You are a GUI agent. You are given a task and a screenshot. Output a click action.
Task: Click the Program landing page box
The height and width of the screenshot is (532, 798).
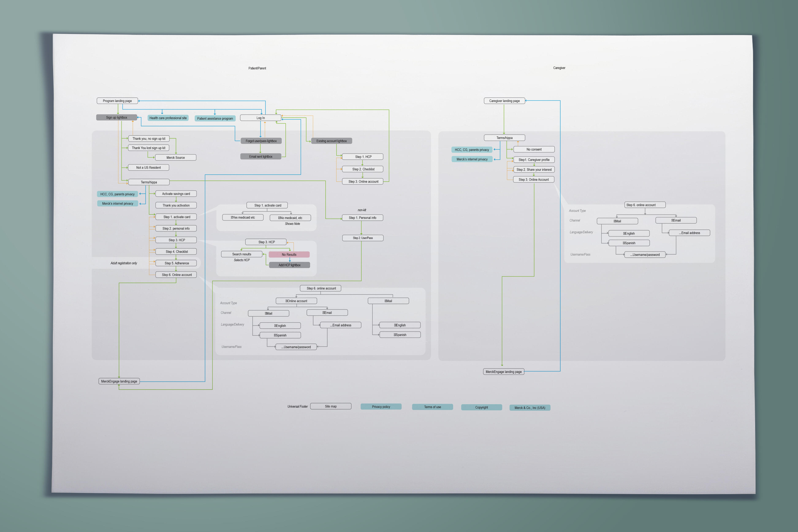(x=117, y=101)
